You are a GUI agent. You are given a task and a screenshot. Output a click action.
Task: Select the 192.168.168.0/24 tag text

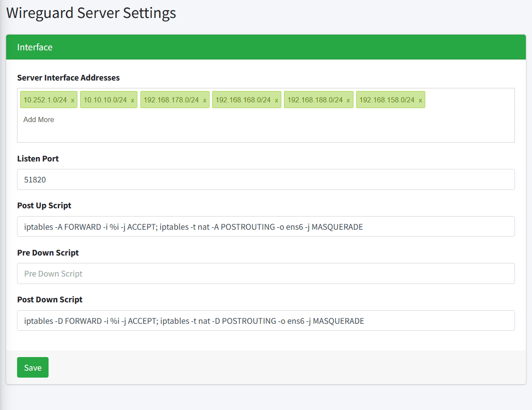(243, 100)
